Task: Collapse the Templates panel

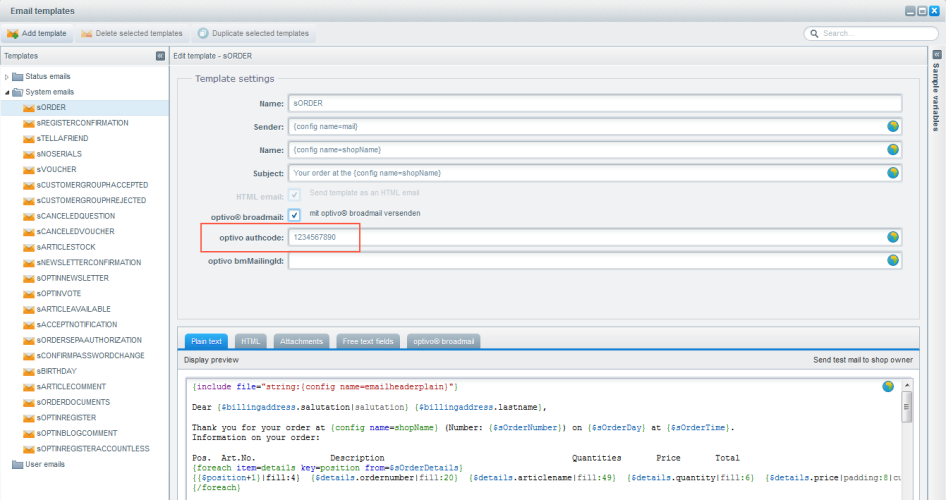Action: click(x=160, y=55)
